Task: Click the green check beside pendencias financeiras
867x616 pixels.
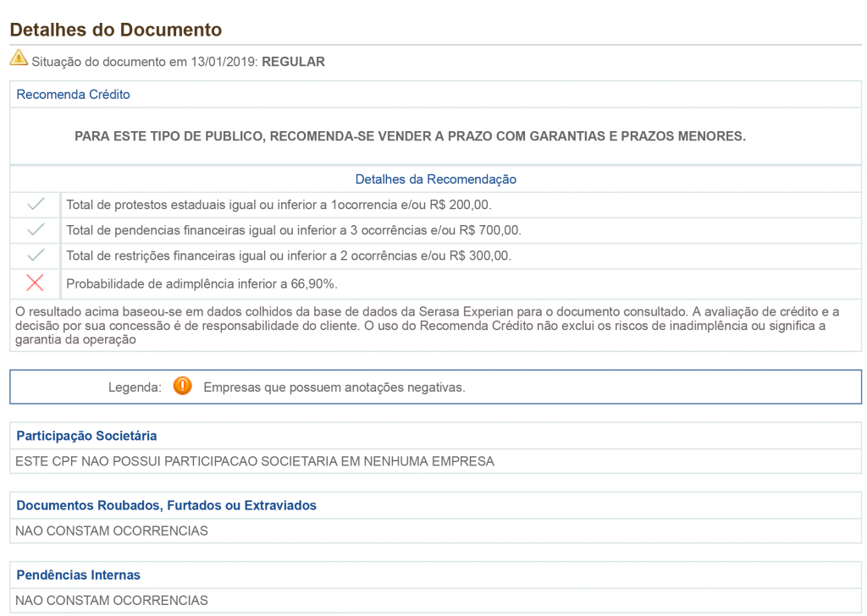Action: (x=36, y=228)
